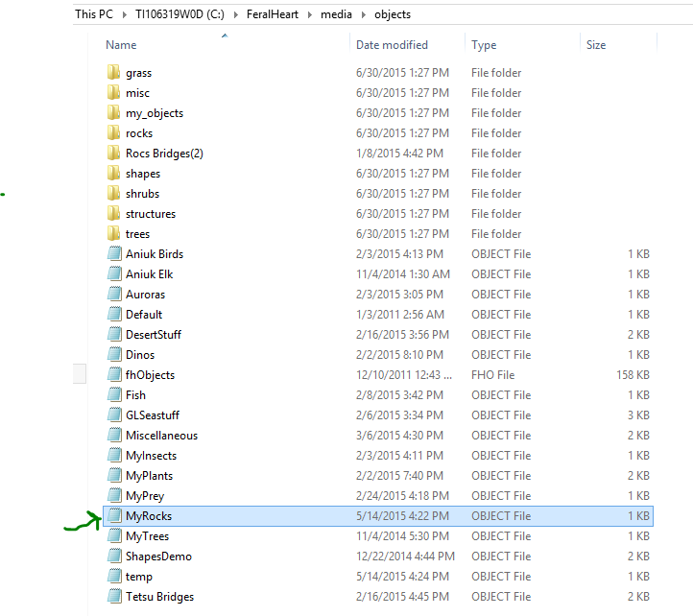The image size is (693, 616).
Task: Click the MyPrey file icon
Action: 114,495
